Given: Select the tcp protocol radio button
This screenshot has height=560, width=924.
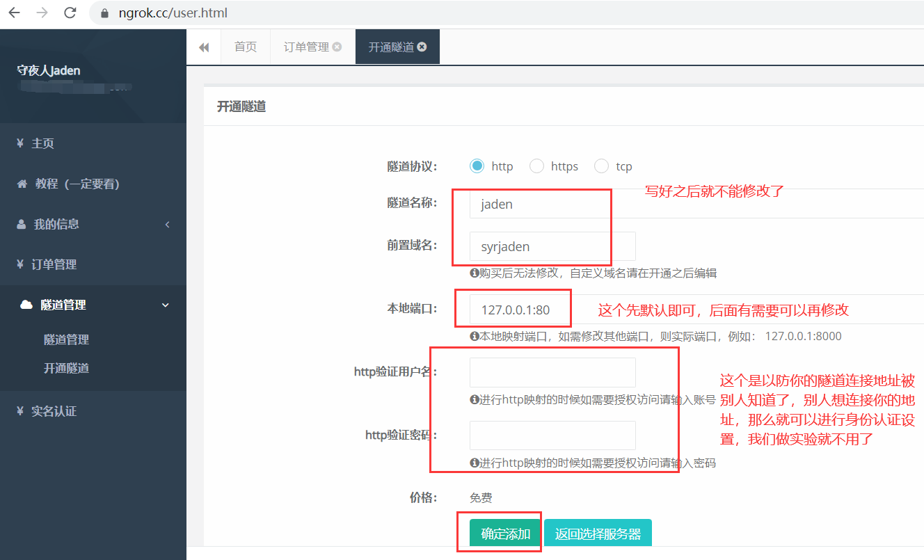Looking at the screenshot, I should tap(601, 166).
